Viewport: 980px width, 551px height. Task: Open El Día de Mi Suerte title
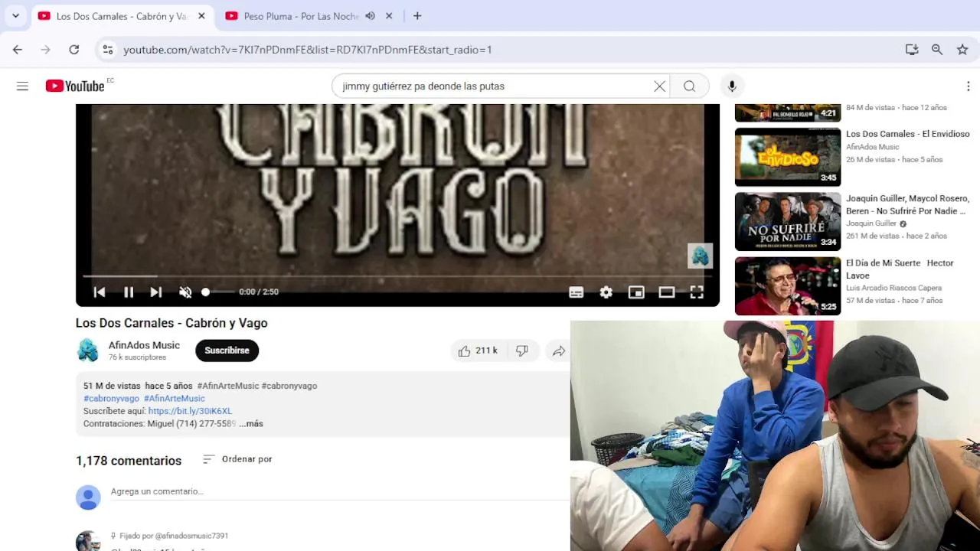900,269
